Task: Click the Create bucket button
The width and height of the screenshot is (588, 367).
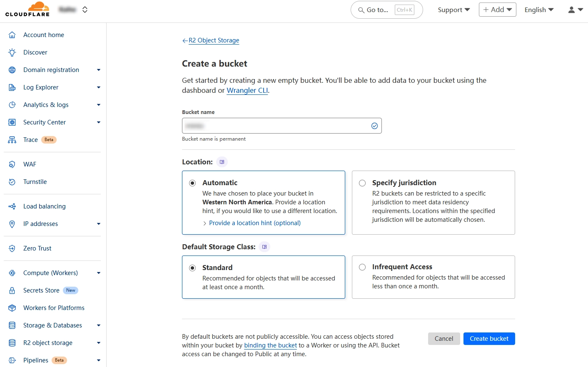Action: pos(489,339)
